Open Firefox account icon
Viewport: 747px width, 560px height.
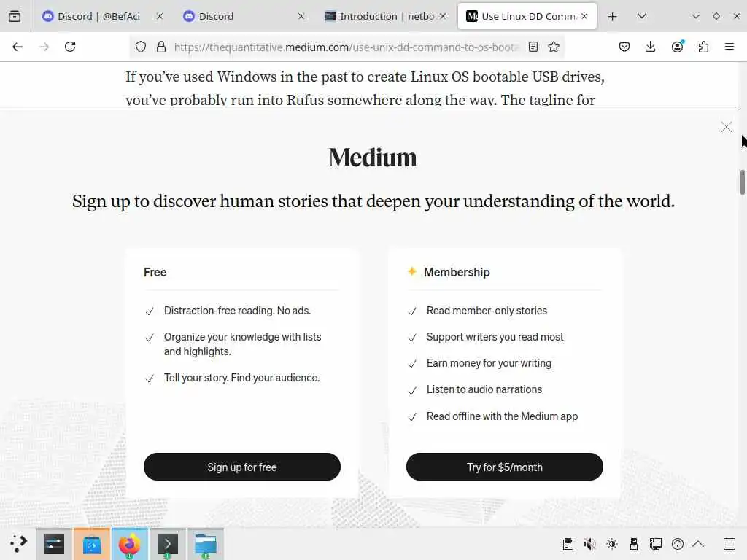pyautogui.click(x=677, y=47)
